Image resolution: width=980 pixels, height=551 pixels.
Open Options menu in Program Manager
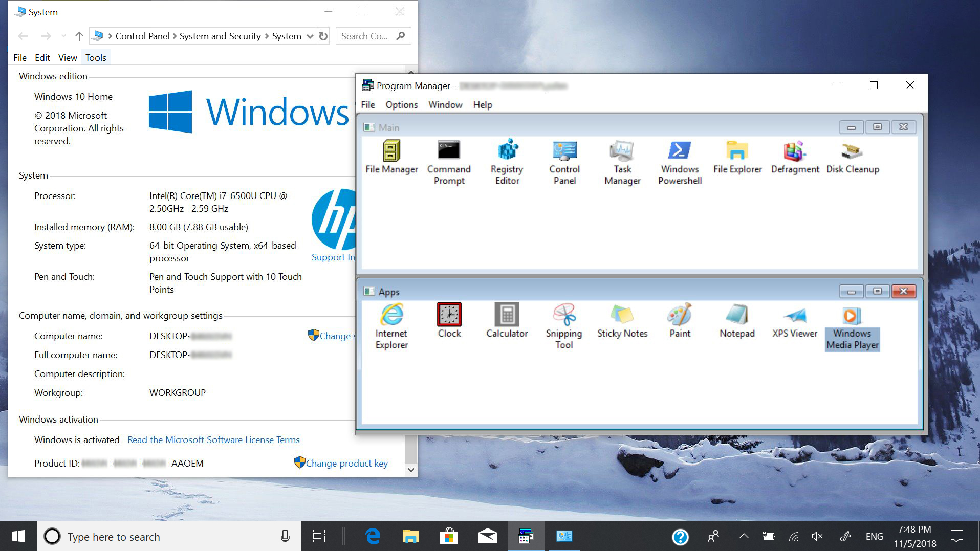401,105
